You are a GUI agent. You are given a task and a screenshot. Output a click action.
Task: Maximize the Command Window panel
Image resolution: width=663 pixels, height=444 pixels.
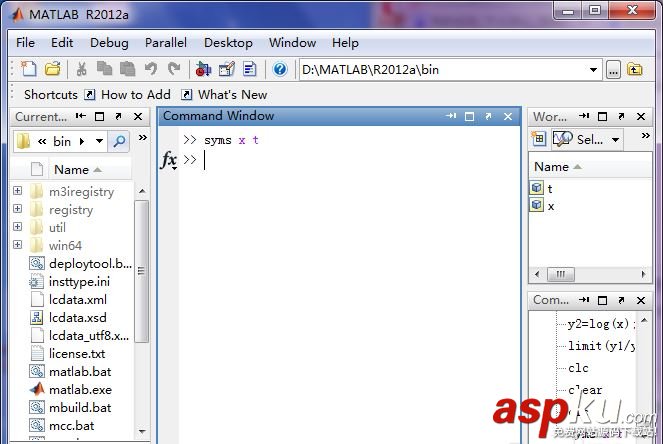pos(469,116)
